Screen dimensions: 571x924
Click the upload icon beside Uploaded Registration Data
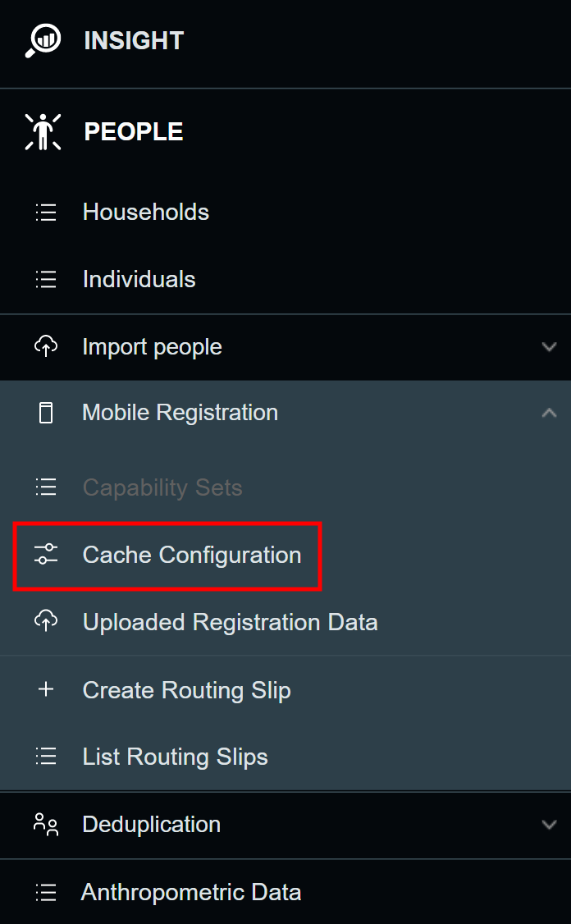(46, 622)
